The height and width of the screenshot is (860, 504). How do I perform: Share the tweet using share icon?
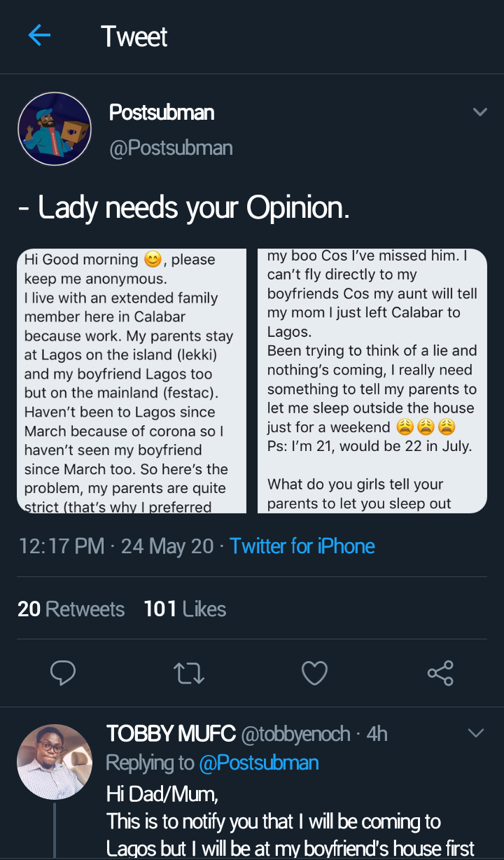(x=440, y=674)
